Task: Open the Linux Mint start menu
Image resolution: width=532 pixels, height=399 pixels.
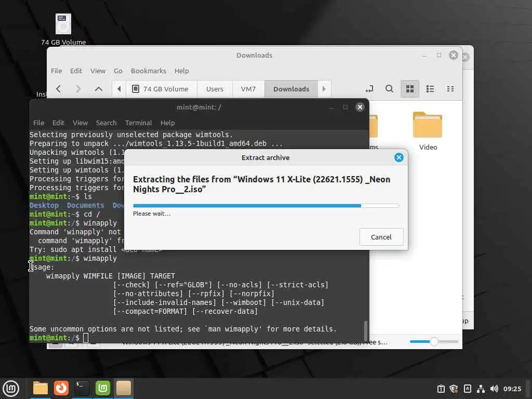Action: 11,389
